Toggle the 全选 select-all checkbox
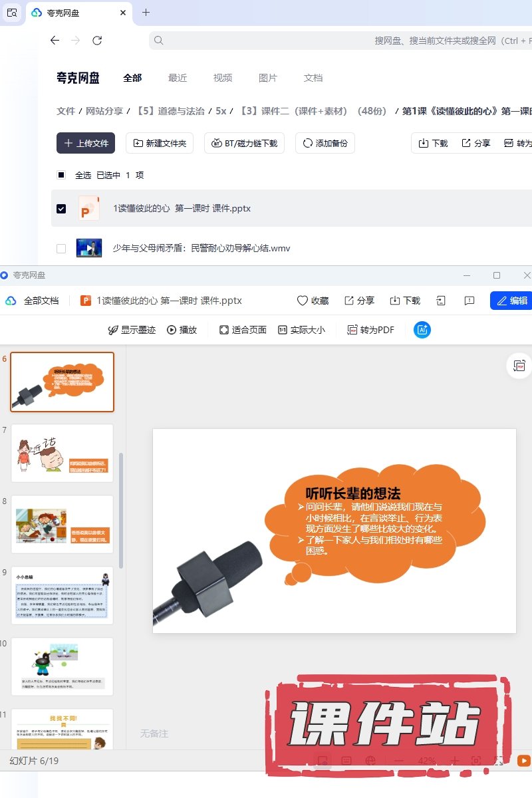Screen dimensions: 532x798 coord(61,175)
